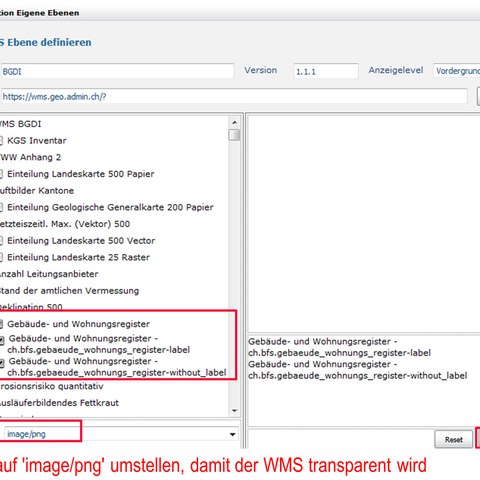Toggle the KGS Inventar checkbox

[x=1, y=141]
